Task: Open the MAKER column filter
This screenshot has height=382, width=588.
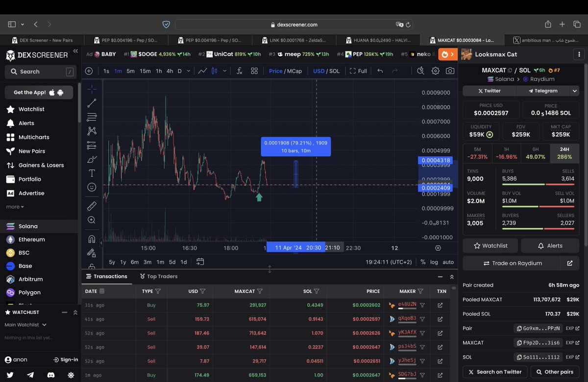Action: tap(421, 291)
